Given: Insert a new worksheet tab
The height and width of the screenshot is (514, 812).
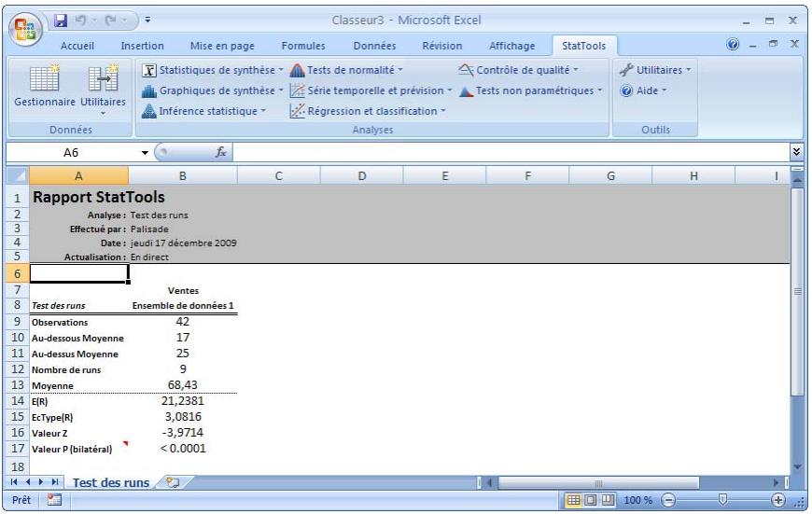Looking at the screenshot, I should click(173, 482).
